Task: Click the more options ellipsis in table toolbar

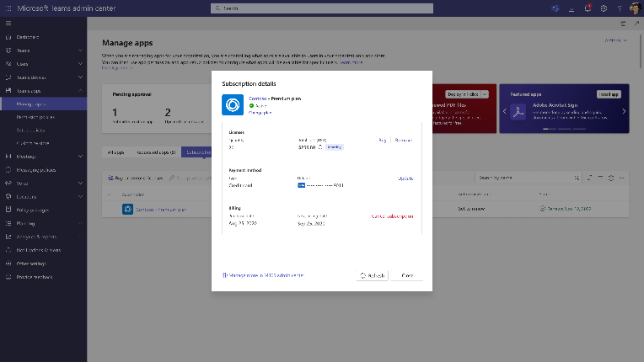Action: [622, 178]
